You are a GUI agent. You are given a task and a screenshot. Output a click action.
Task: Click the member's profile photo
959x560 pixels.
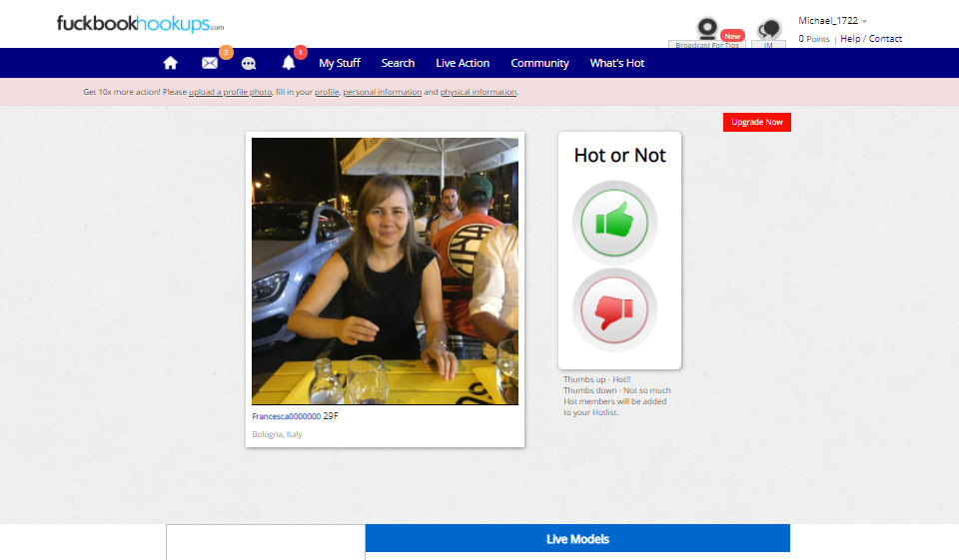385,271
